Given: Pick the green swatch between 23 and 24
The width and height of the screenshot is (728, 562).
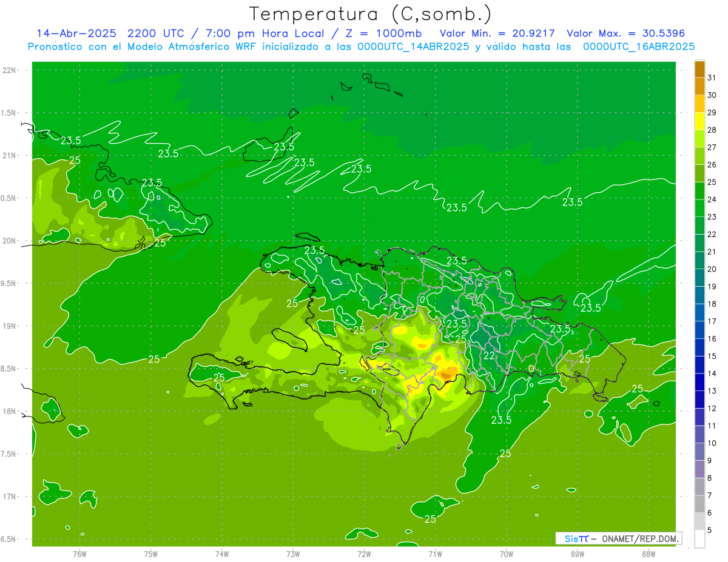Looking at the screenshot, I should (x=699, y=208).
